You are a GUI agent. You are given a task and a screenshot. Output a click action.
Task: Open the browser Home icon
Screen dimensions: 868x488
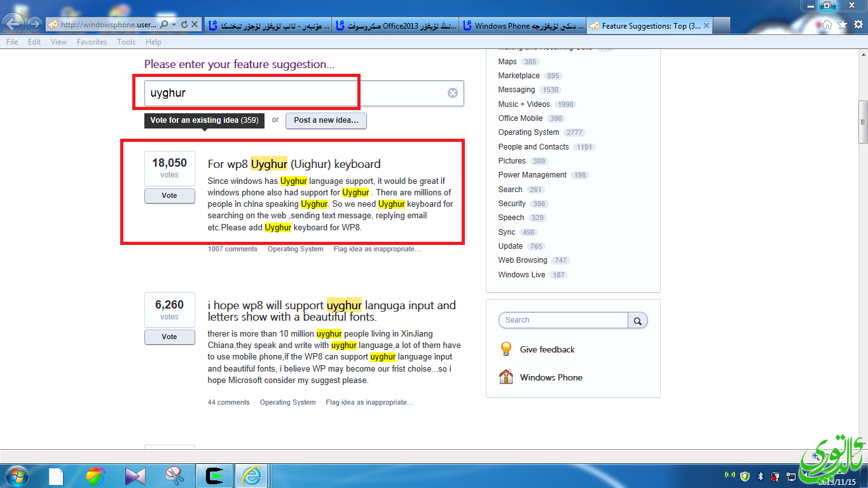point(827,25)
